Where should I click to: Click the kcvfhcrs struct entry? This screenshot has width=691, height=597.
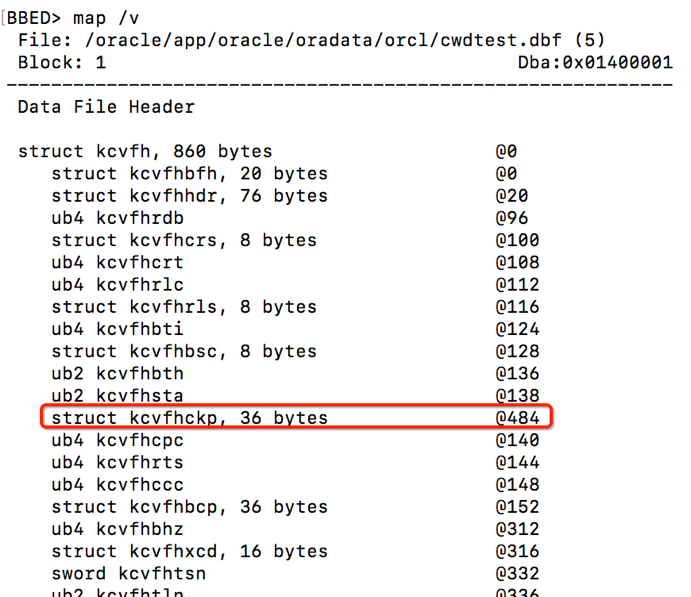184,240
